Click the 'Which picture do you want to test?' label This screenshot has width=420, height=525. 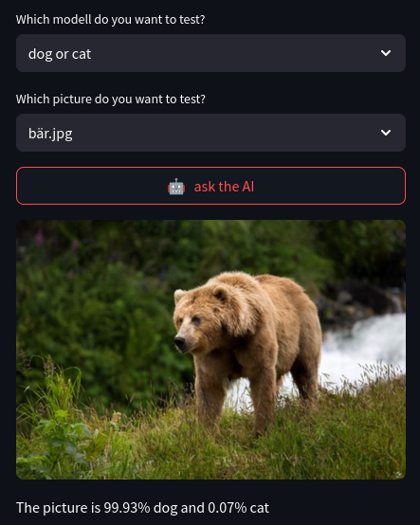(111, 100)
